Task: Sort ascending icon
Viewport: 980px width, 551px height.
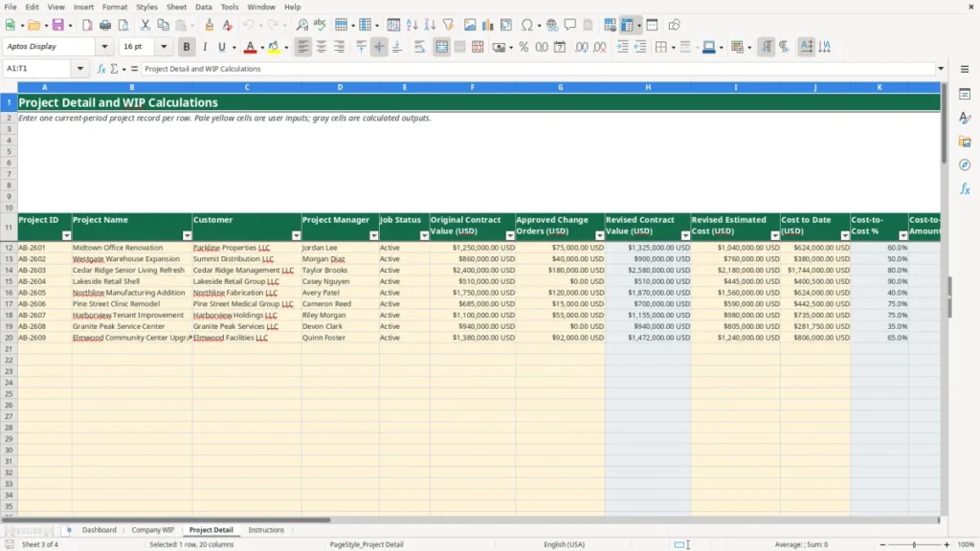Action: [x=412, y=25]
